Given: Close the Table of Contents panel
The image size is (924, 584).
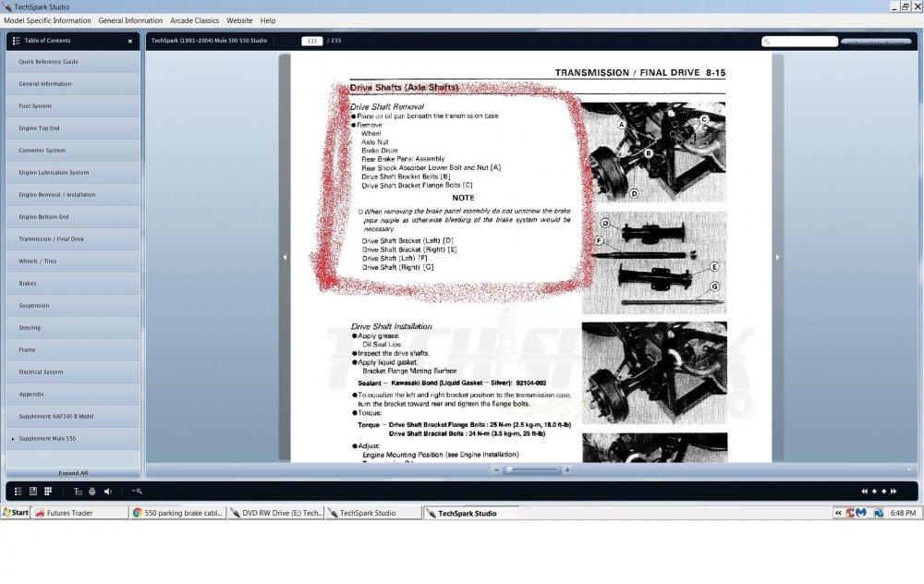Looking at the screenshot, I should point(130,42).
